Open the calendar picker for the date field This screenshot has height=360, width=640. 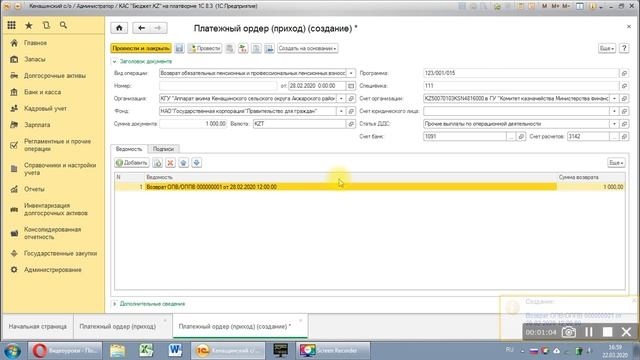click(351, 86)
